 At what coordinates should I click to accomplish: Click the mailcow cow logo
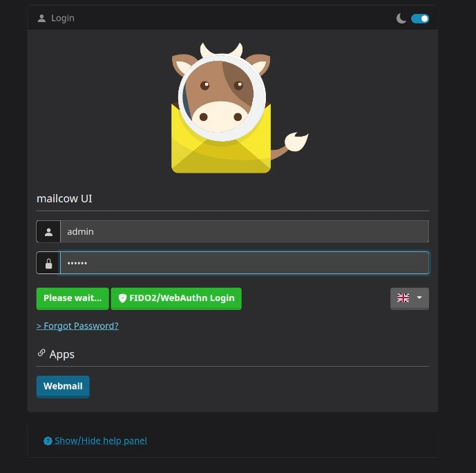(x=240, y=108)
